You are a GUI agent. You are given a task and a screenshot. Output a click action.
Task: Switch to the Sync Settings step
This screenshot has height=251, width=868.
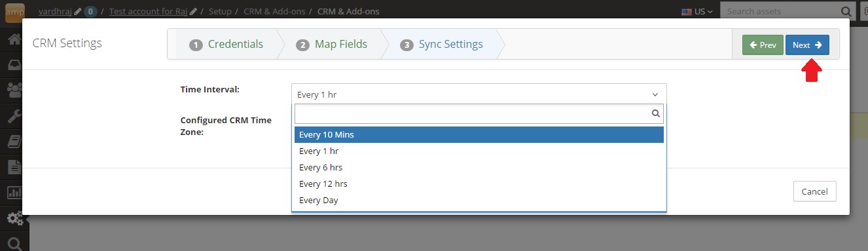pyautogui.click(x=442, y=45)
